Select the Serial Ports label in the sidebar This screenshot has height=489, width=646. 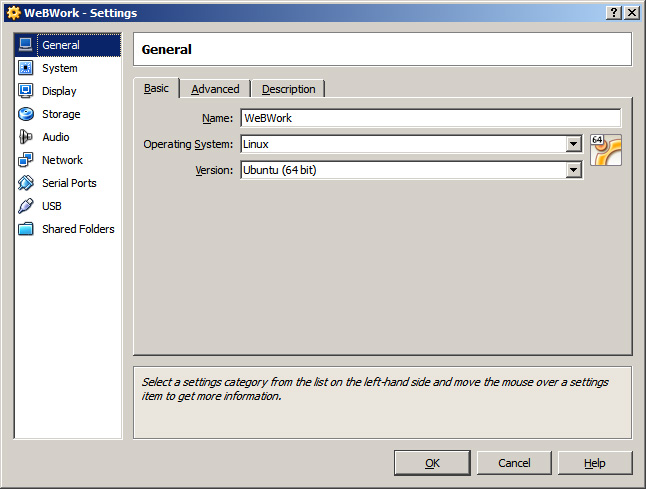(x=69, y=183)
